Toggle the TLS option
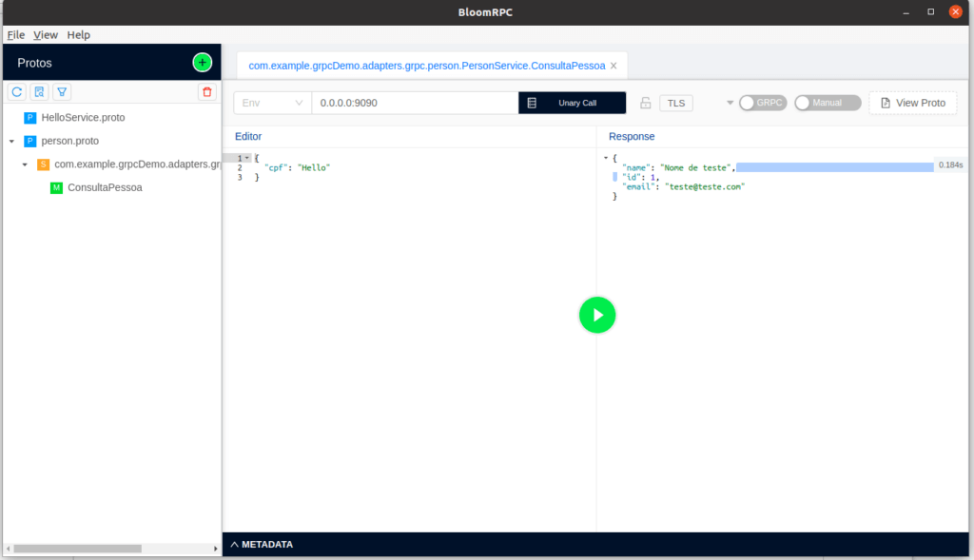The width and height of the screenshot is (974, 560). tap(675, 103)
